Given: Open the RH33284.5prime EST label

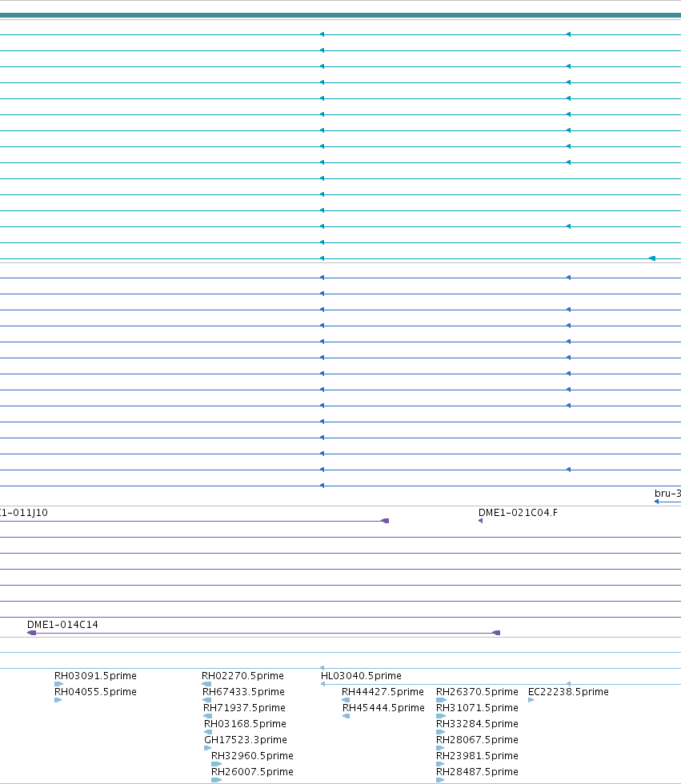Looking at the screenshot, I should 477,724.
